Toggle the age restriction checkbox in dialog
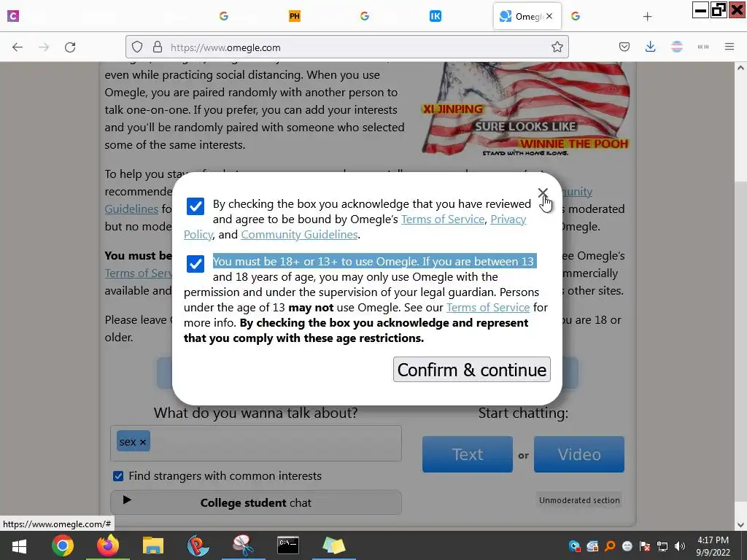 (196, 263)
